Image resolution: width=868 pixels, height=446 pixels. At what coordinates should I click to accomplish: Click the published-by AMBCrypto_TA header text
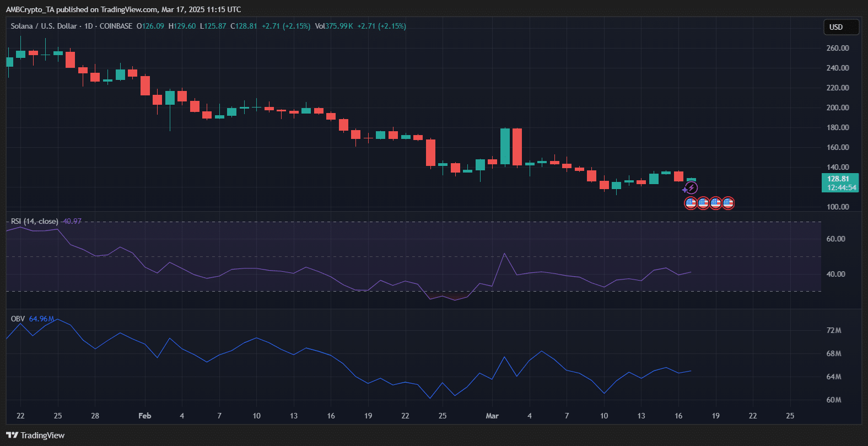[x=123, y=9]
